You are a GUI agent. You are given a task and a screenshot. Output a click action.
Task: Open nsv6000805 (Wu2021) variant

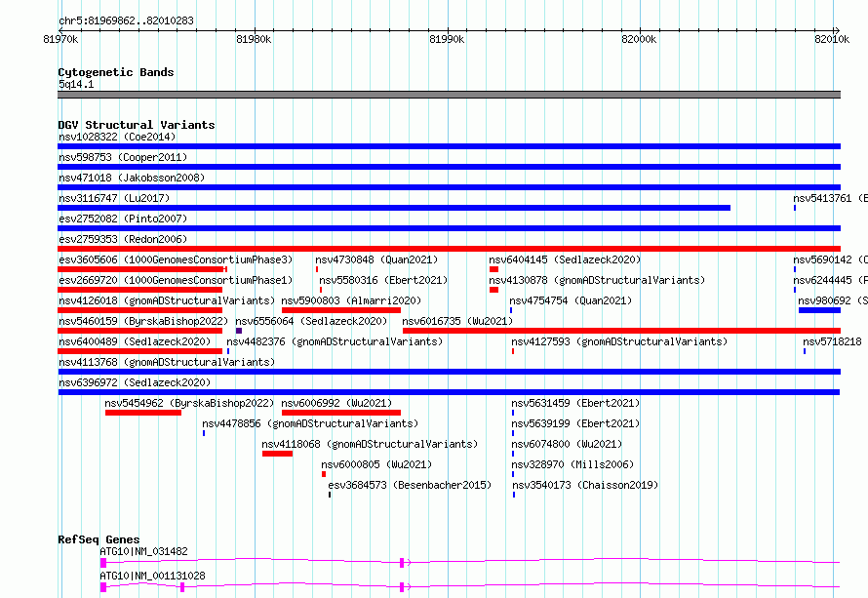pos(376,464)
